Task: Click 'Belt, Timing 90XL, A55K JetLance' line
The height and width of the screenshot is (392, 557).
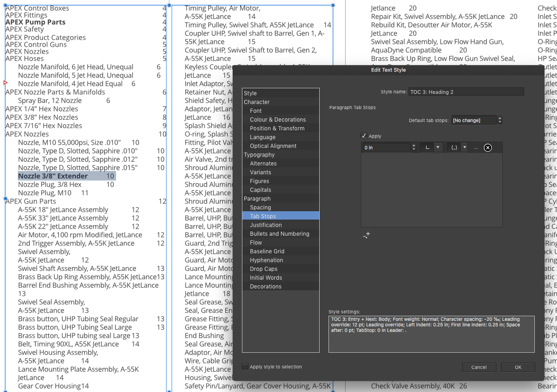Action: (68, 344)
